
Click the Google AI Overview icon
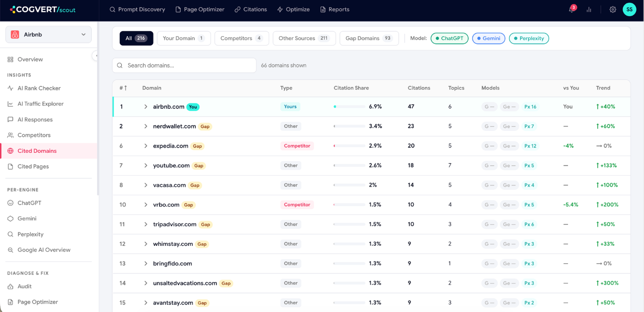[x=10, y=250]
